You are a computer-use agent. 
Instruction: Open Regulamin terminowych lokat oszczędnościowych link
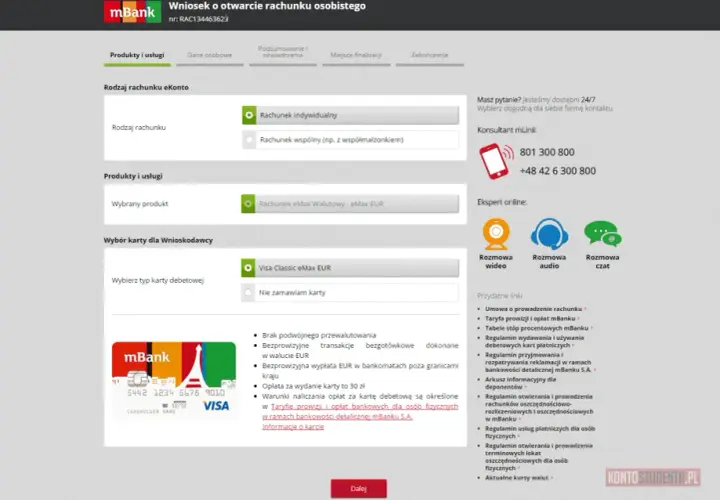coord(539,457)
